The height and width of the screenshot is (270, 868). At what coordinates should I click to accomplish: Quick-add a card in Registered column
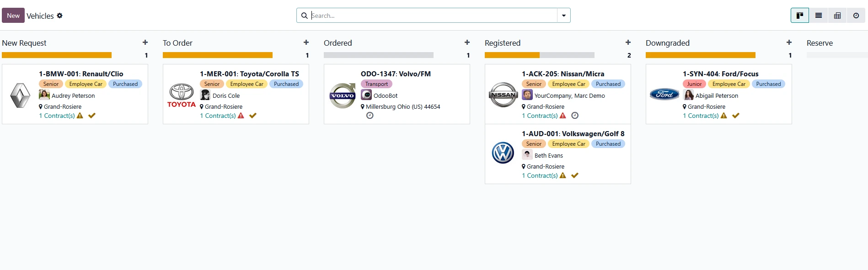coord(628,42)
